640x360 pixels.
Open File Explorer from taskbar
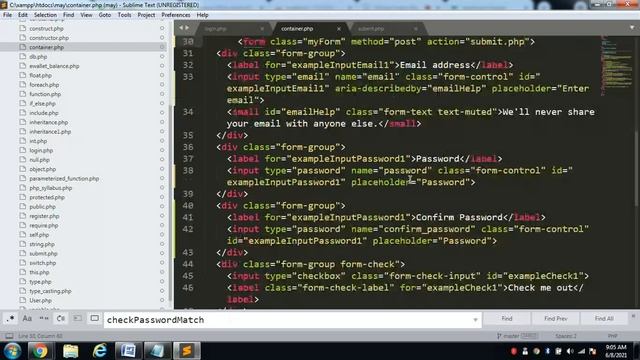[x=70, y=351]
